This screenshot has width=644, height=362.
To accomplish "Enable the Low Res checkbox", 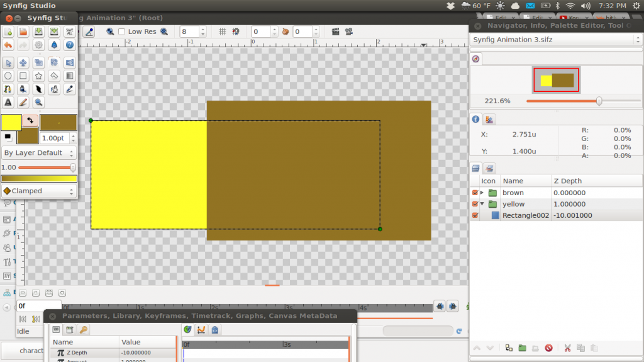I will 121,31.
